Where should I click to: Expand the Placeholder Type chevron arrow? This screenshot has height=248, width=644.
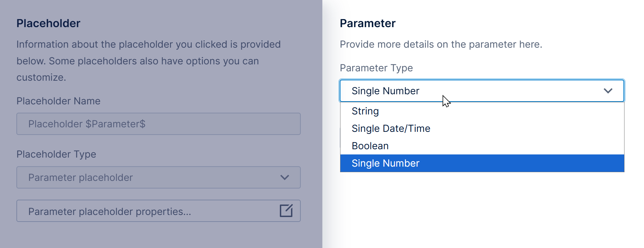pos(284,177)
